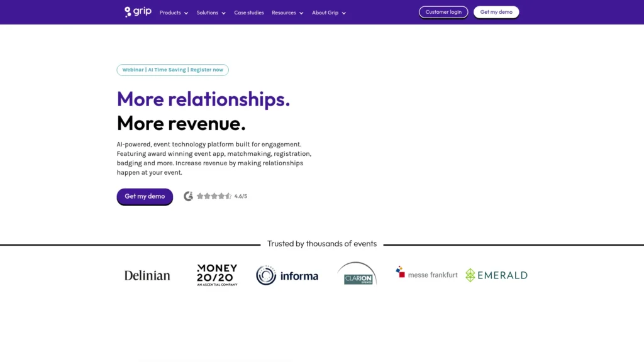Screen dimensions: 644x362
Task: Click the Money 20/20 logo
Action: (217, 275)
